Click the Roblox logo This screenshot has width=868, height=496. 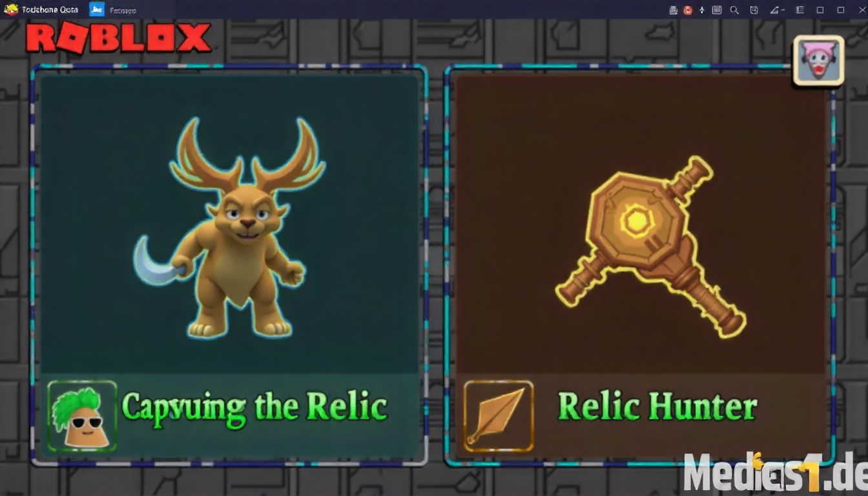(118, 38)
